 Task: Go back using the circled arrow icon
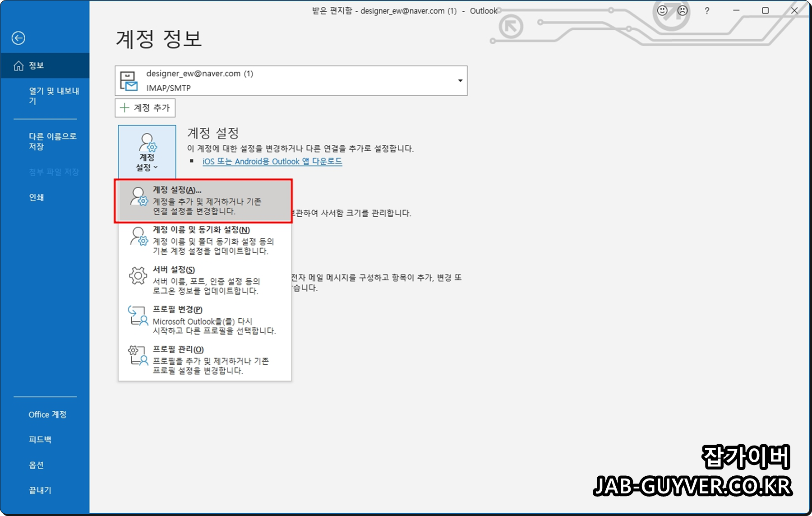18,38
